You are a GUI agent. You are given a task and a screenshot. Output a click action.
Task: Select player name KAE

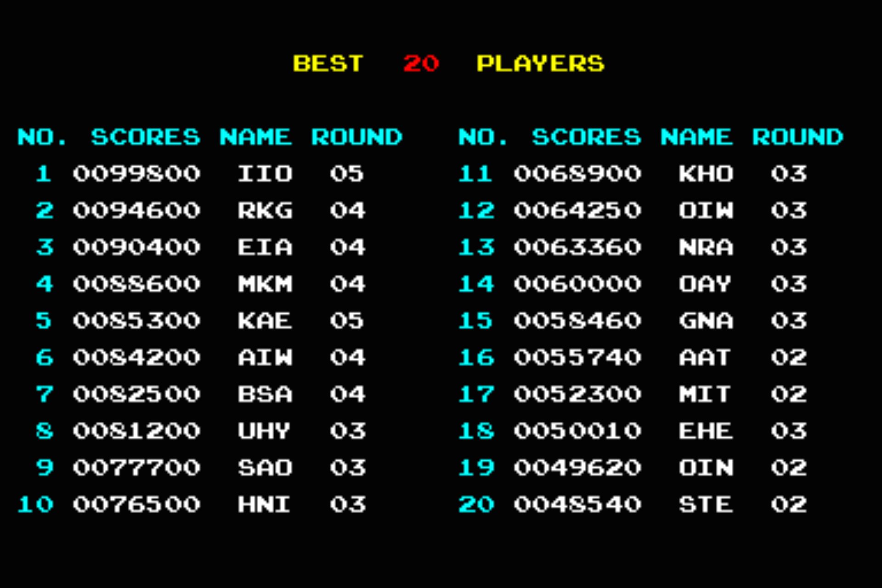coord(265,321)
